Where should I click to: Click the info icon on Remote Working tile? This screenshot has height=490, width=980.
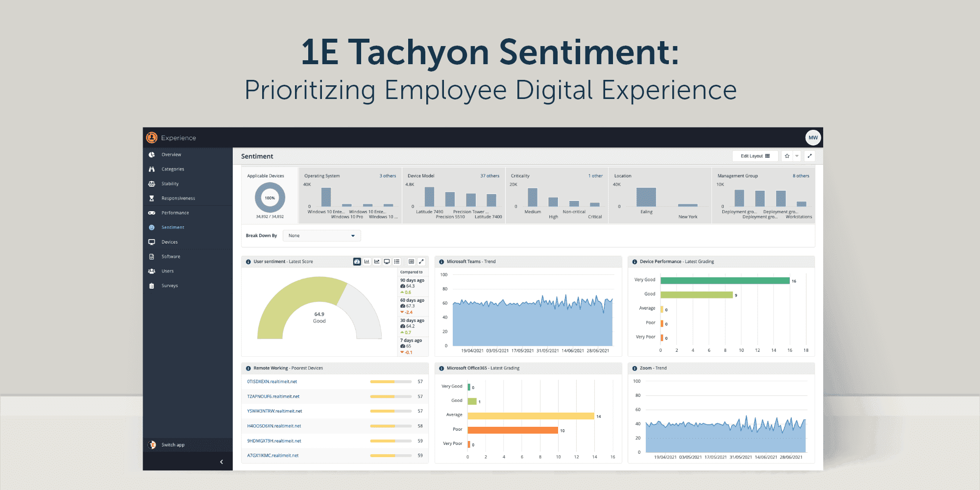coord(248,368)
